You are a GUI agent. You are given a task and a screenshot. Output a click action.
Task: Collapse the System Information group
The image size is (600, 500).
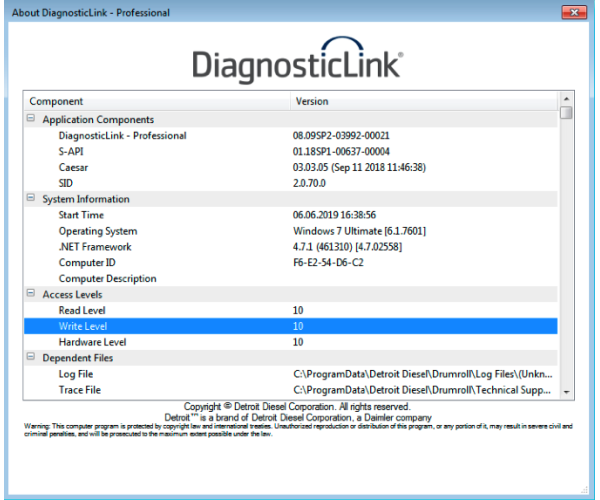point(31,198)
